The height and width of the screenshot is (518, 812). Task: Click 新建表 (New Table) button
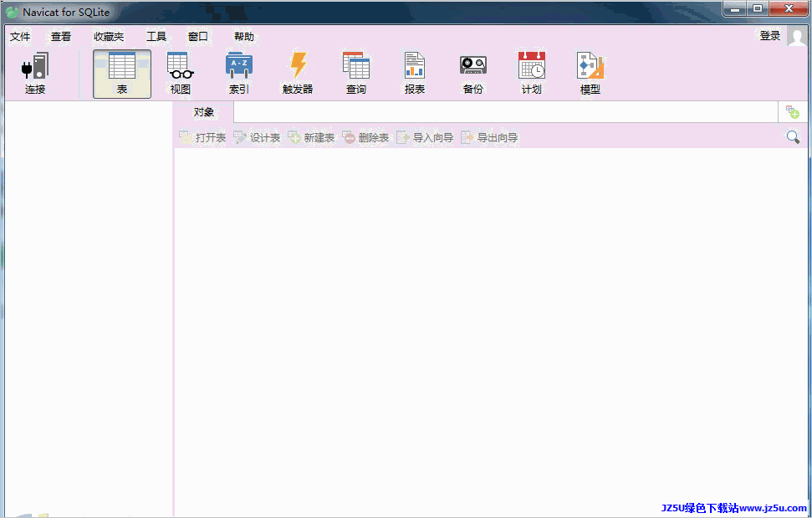[311, 137]
